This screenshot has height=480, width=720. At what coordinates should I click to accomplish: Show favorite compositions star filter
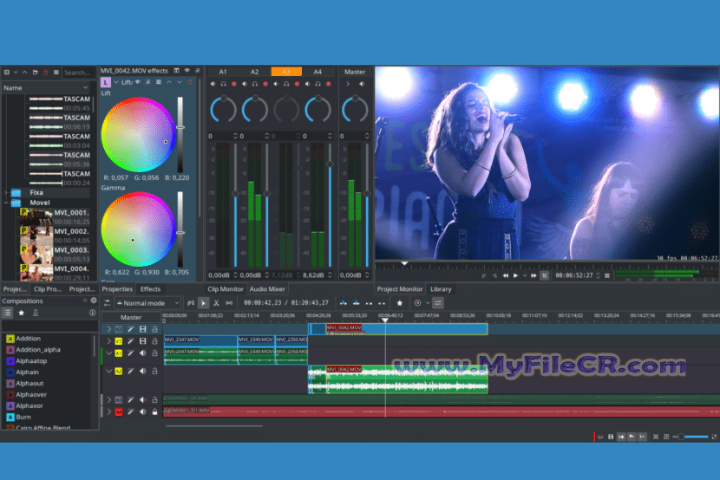click(x=21, y=313)
